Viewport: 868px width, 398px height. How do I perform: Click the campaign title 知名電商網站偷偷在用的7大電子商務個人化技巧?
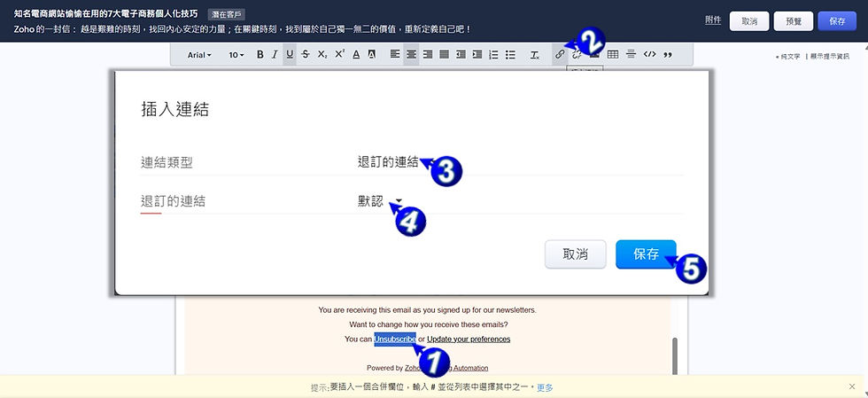(105, 14)
